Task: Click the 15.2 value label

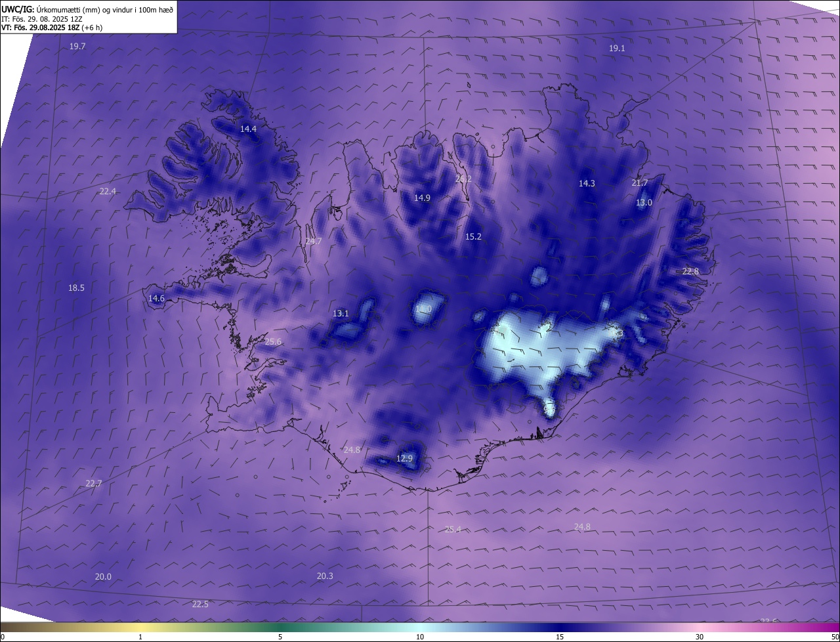Action: click(473, 237)
